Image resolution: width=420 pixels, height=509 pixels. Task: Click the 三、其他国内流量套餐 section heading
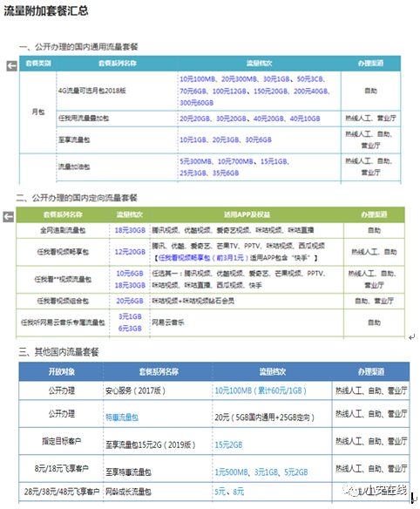coord(58,352)
